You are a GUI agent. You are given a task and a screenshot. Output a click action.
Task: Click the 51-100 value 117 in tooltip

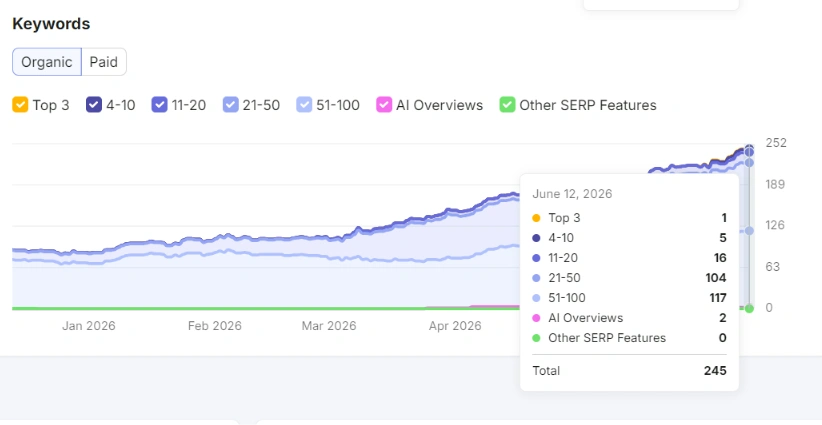[x=718, y=298]
